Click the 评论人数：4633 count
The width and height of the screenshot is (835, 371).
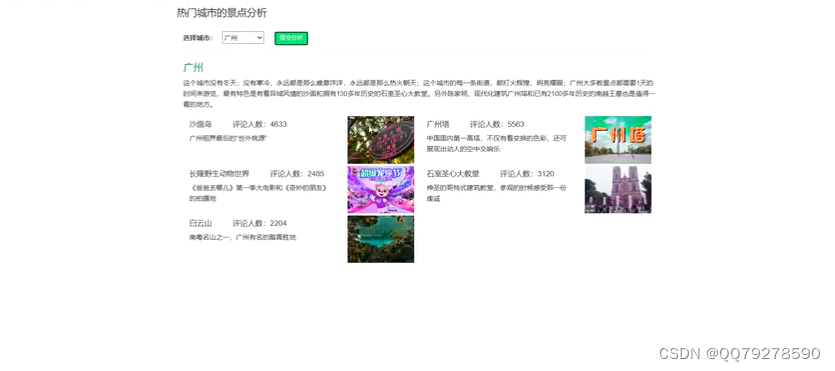tap(259, 124)
